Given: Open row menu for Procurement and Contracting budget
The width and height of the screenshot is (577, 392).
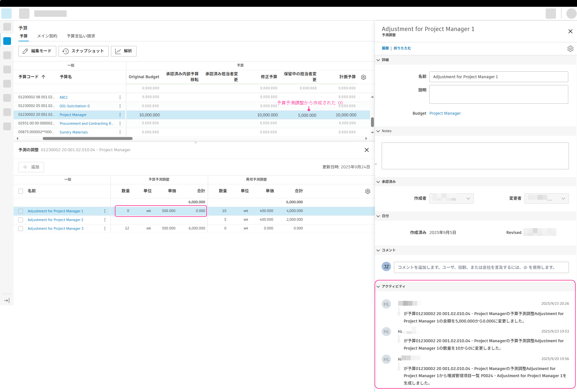Looking at the screenshot, I should tap(120, 123).
